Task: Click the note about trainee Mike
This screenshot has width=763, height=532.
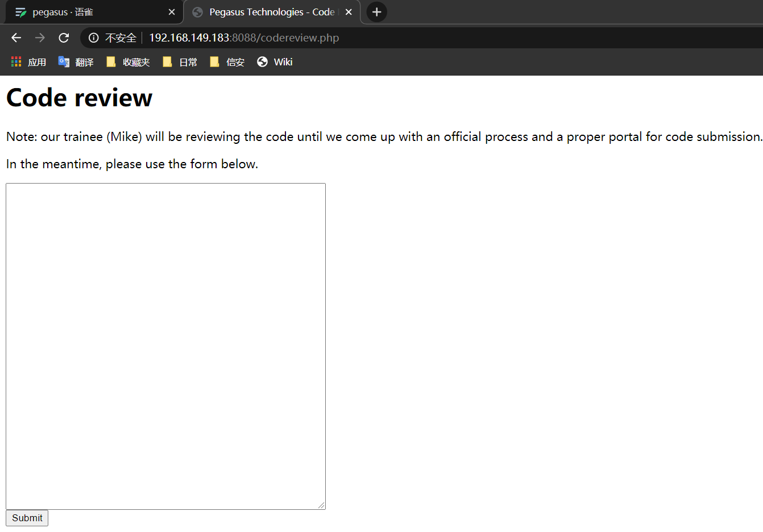Action: [384, 137]
